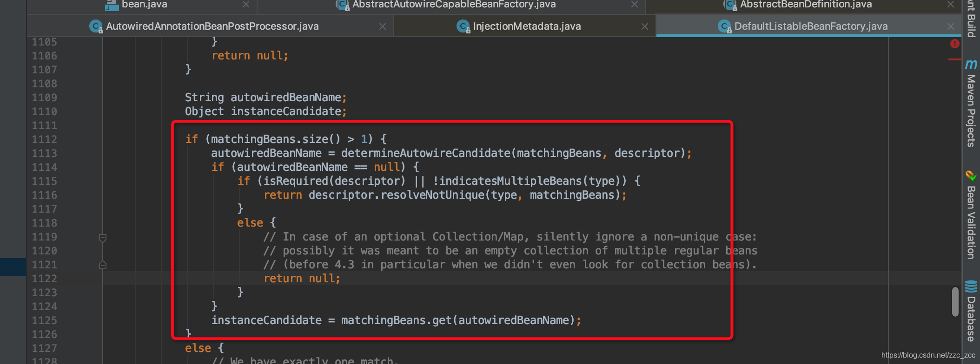980x364 pixels.
Task: Switch to InjectionMetadata.java tab
Action: (x=527, y=26)
